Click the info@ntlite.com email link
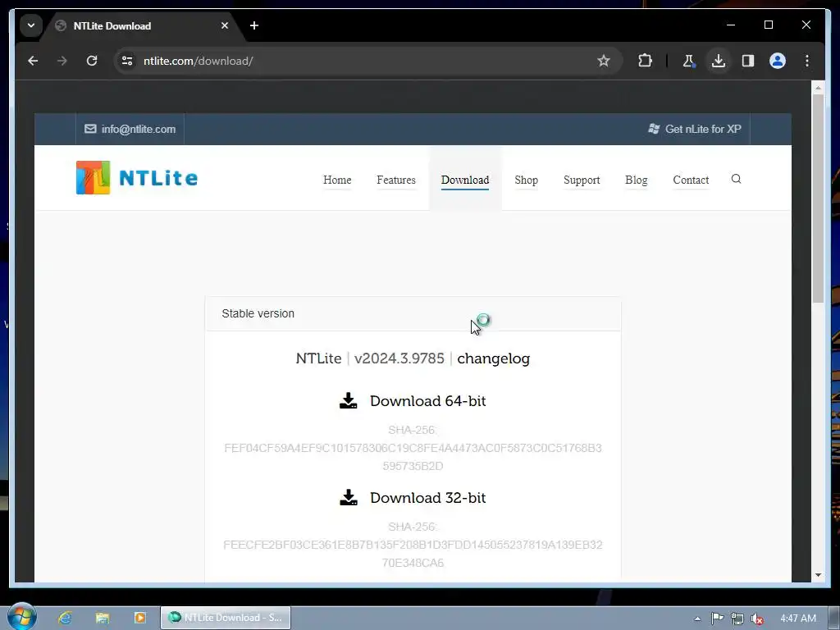This screenshot has height=630, width=840. tap(130, 129)
